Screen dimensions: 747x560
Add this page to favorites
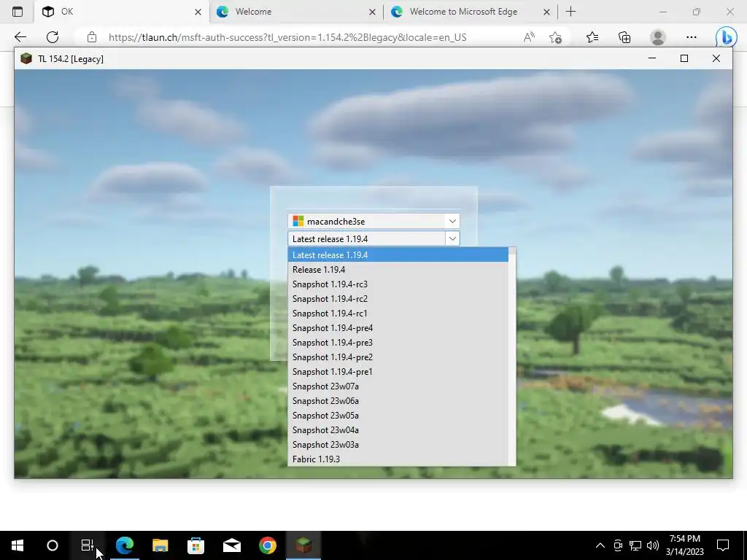click(555, 37)
